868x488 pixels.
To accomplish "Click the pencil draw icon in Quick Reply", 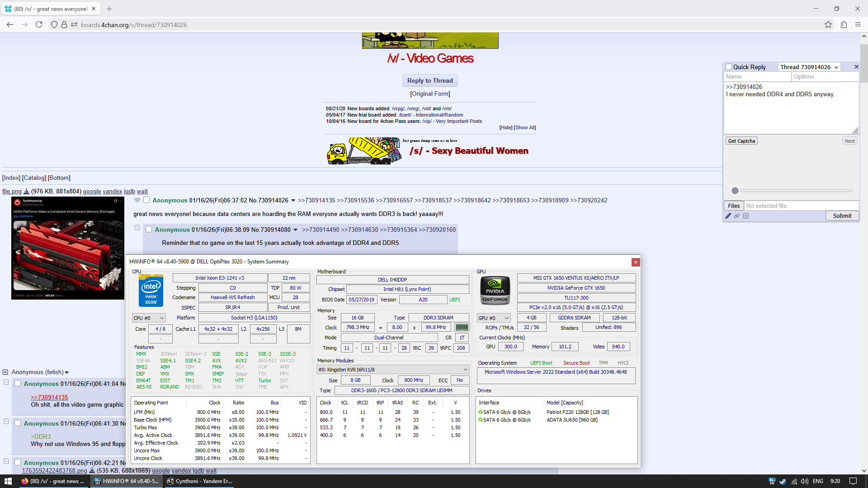I will point(728,216).
